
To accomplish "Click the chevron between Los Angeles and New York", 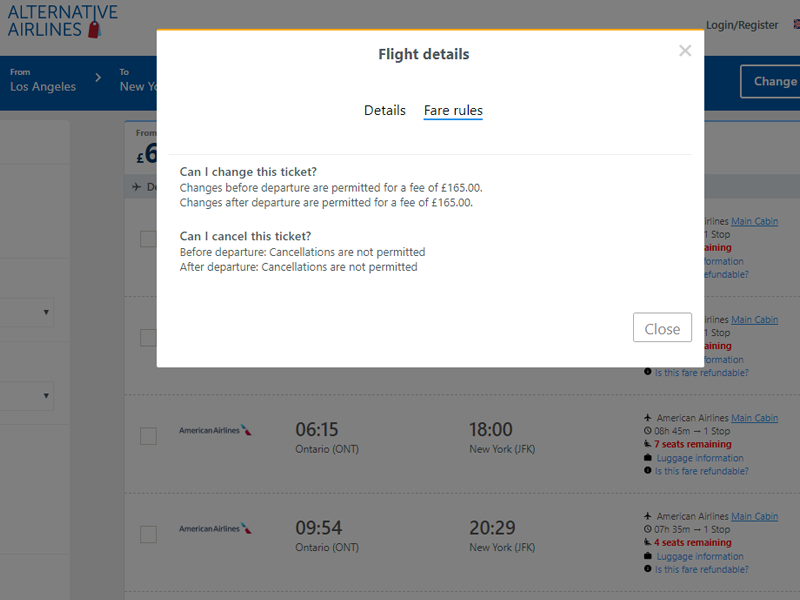I will (98, 78).
